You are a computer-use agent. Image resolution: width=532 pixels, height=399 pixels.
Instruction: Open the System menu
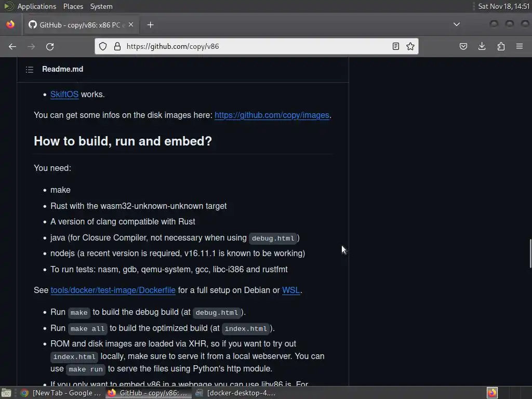point(101,6)
